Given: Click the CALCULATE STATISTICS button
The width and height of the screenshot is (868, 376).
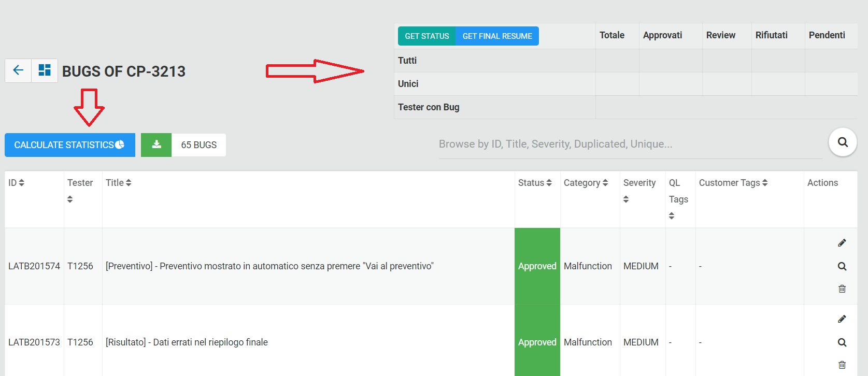Looking at the screenshot, I should (70, 145).
